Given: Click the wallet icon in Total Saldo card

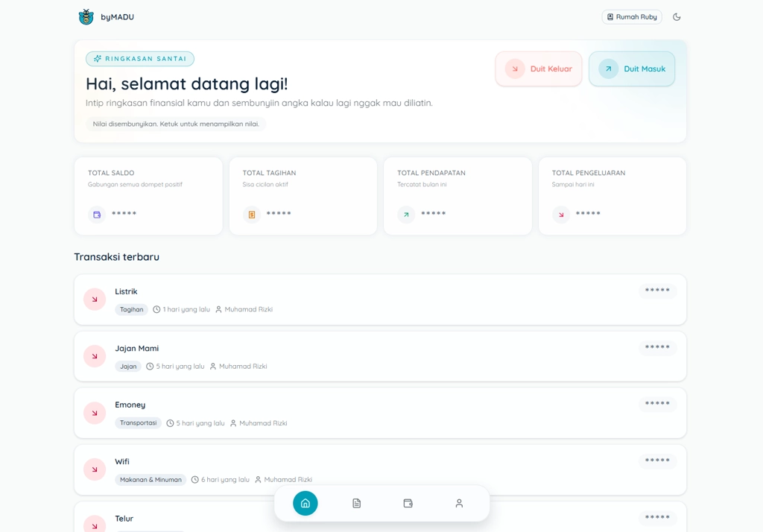Looking at the screenshot, I should point(97,215).
